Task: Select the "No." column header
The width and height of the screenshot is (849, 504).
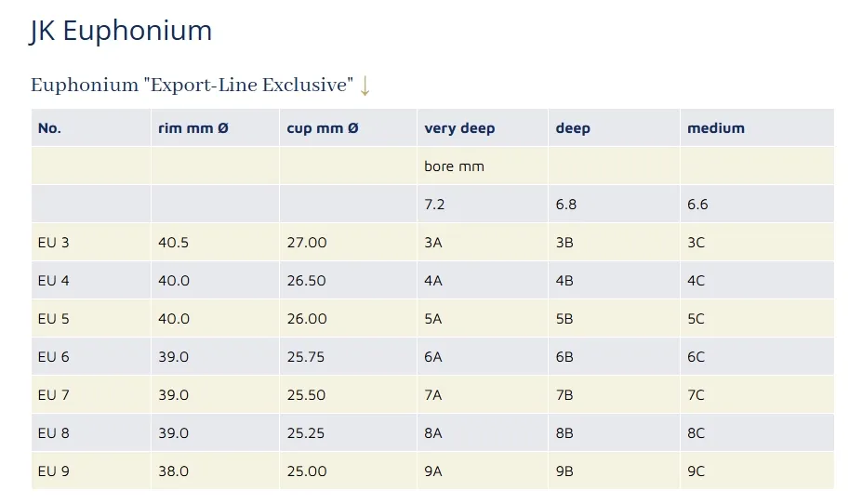Action: click(x=49, y=128)
